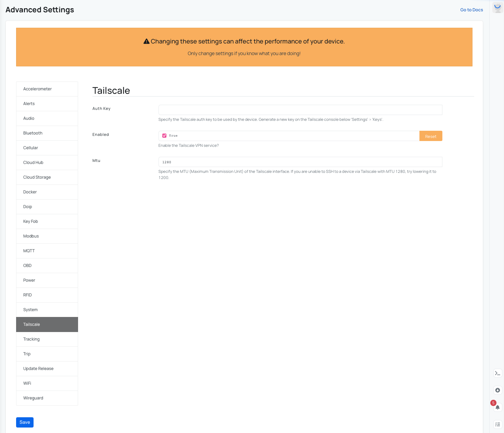Click the MTU description text
The width and height of the screenshot is (504, 433).
pyautogui.click(x=297, y=175)
